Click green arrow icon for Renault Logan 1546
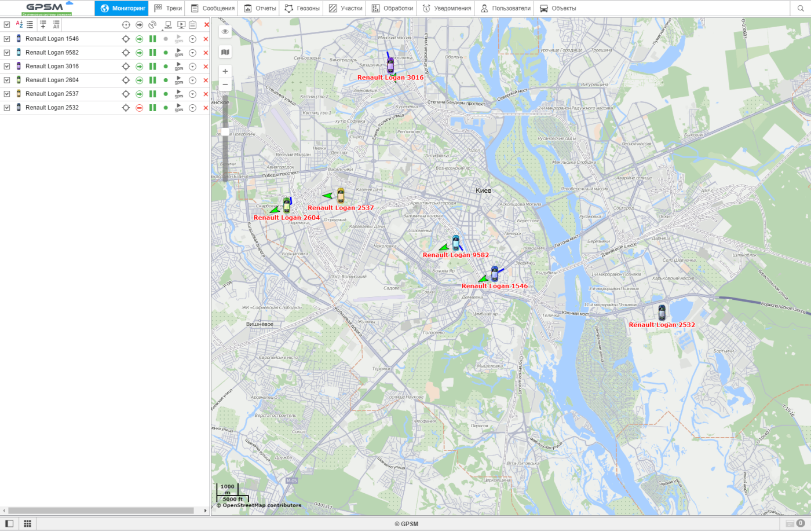Viewport: 811px width, 532px height. tap(139, 39)
